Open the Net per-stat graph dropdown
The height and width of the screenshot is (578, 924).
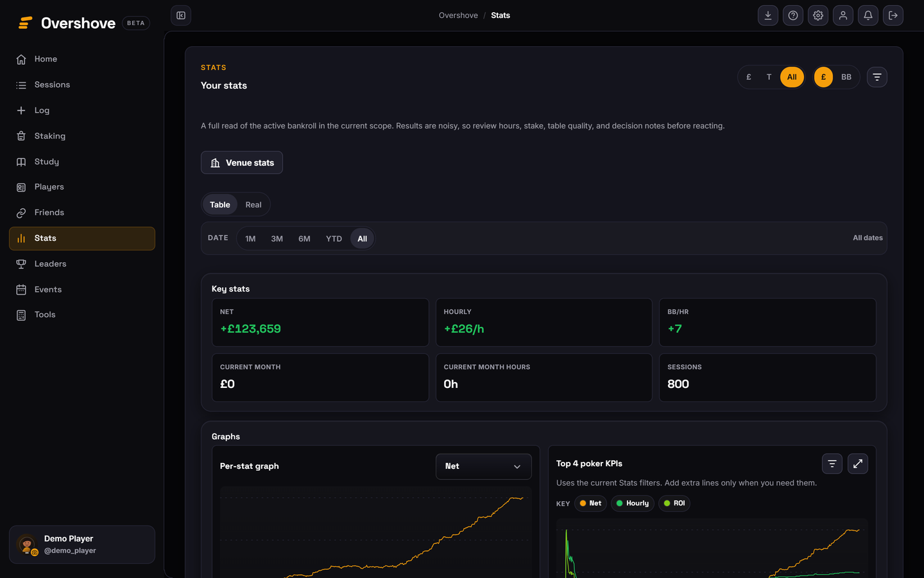(484, 466)
